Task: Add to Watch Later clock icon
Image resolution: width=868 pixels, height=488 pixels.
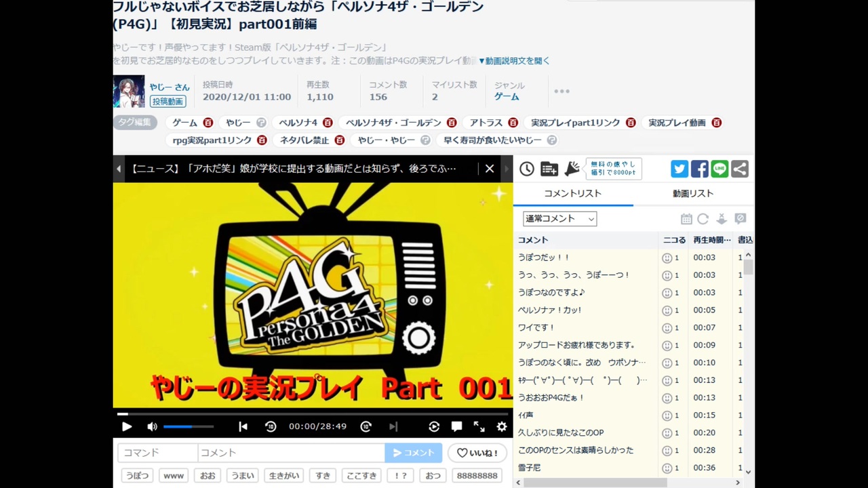Action: (x=527, y=169)
